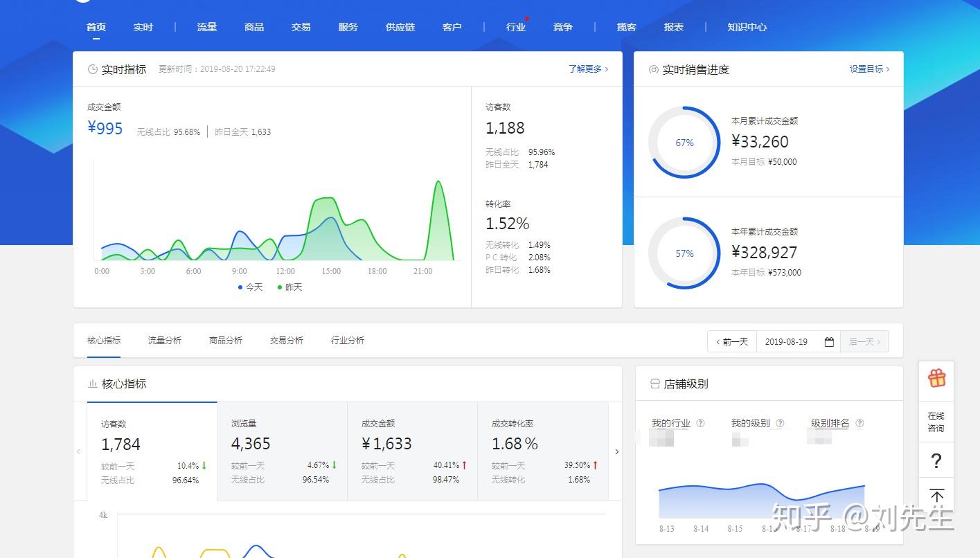Click the 67% monthly progress ring
This screenshot has width=980, height=558.
pyautogui.click(x=684, y=143)
